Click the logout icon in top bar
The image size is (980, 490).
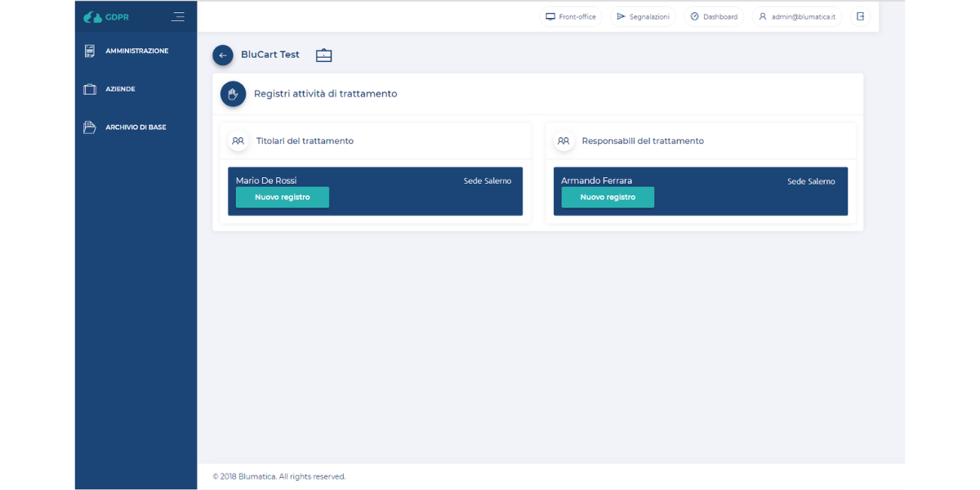tap(860, 16)
